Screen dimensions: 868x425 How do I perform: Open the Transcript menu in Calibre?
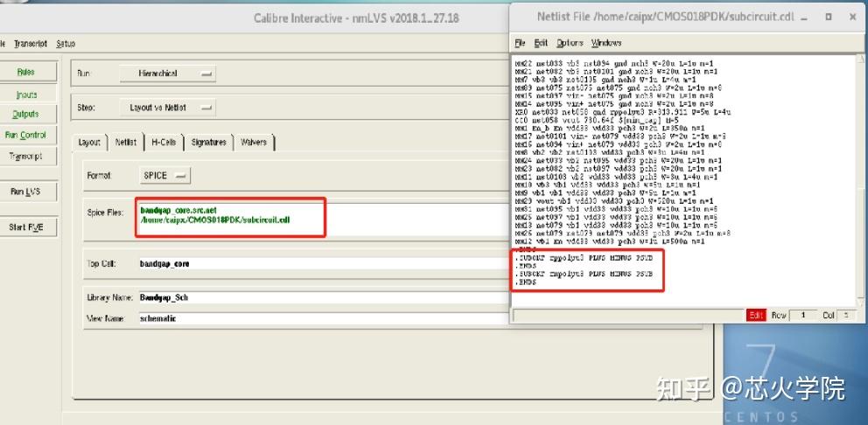(31, 43)
